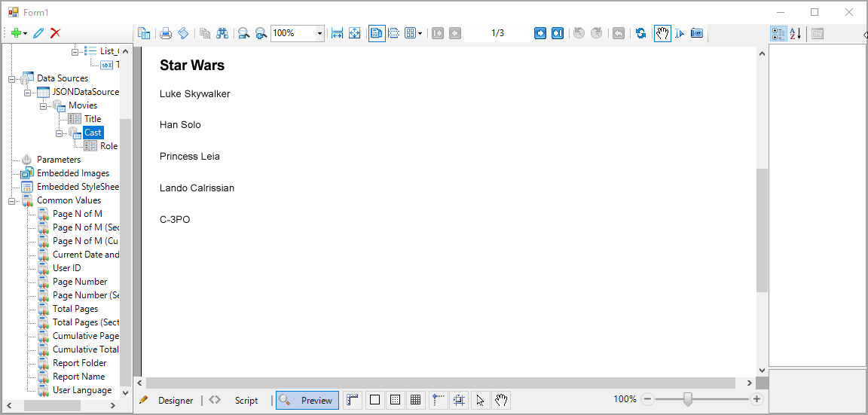Select the Report Name common value
Viewport: 868px width, 415px height.
coord(78,377)
